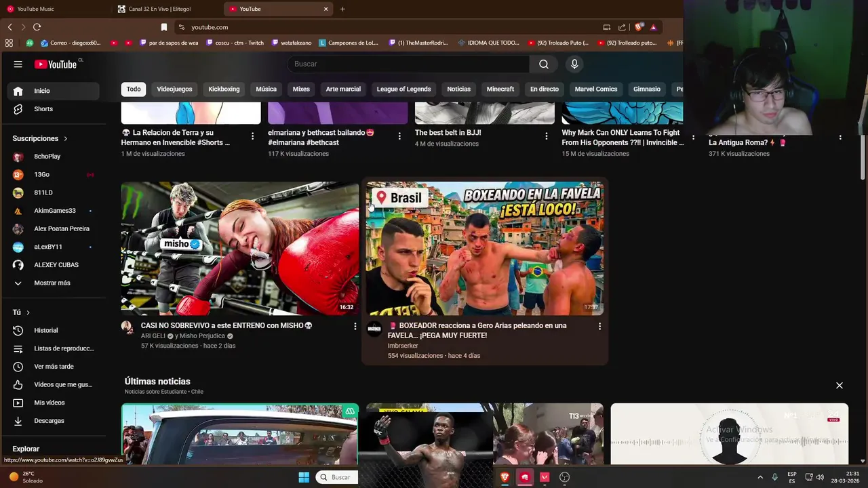Expand the Suscripciones section header
868x488 pixels.
point(40,138)
